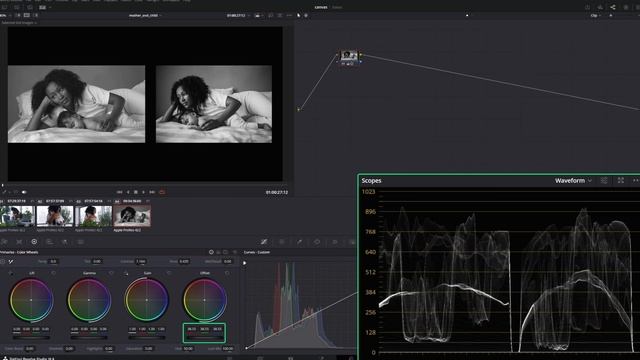The height and width of the screenshot is (360, 640).
Task: Click the Gain master wheel slider under the values
Action: (147, 338)
